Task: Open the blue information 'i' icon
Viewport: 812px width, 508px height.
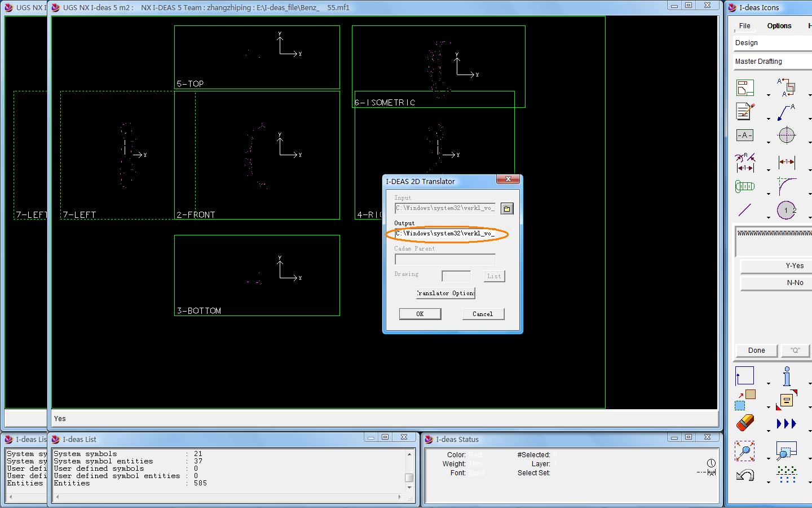Action: pyautogui.click(x=787, y=376)
